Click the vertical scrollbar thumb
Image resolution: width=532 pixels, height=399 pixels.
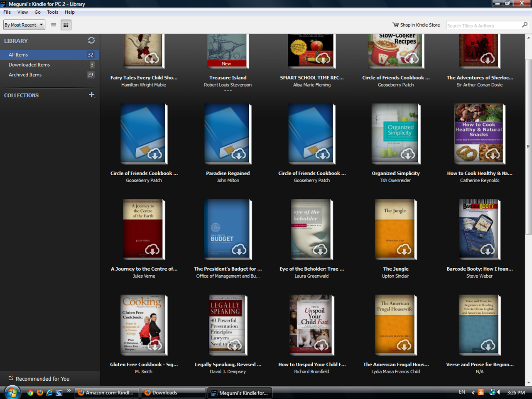click(x=528, y=147)
